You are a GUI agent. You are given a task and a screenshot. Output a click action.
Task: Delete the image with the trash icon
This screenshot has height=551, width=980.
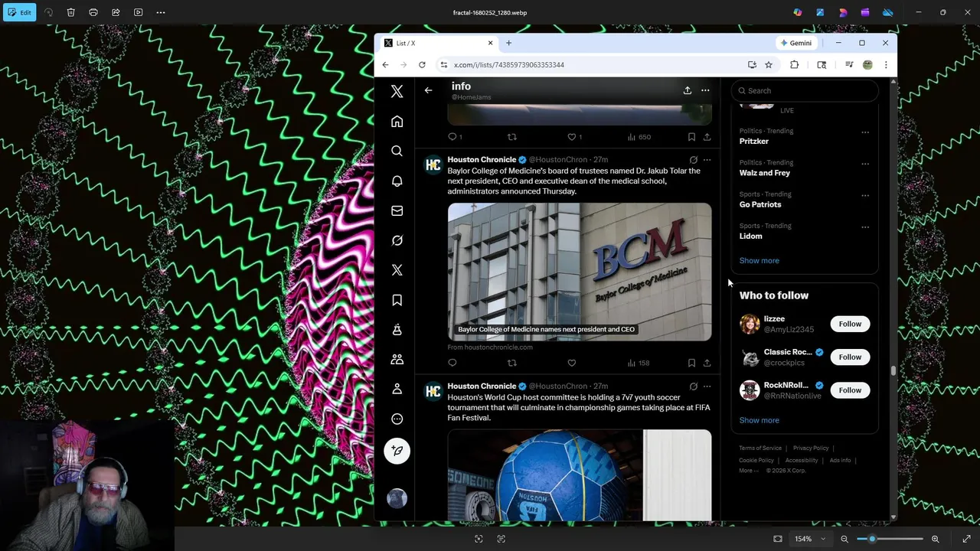tap(70, 12)
